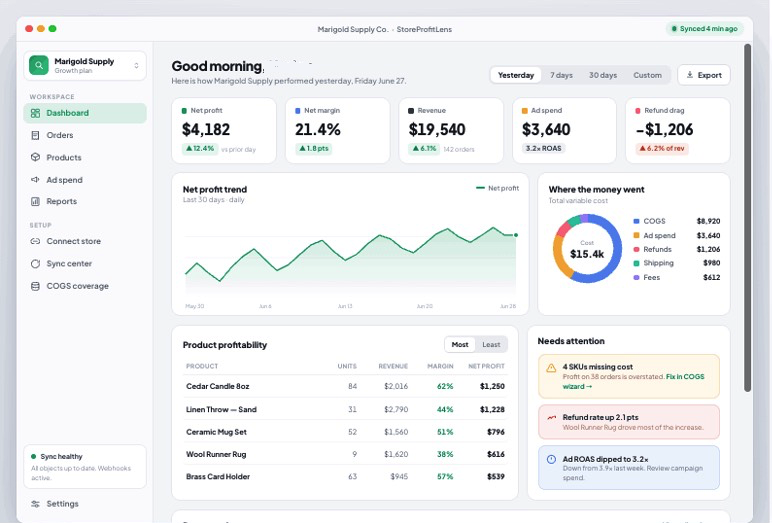Open Reports from sidebar
Image resolution: width=772 pixels, height=523 pixels.
[x=85, y=201]
